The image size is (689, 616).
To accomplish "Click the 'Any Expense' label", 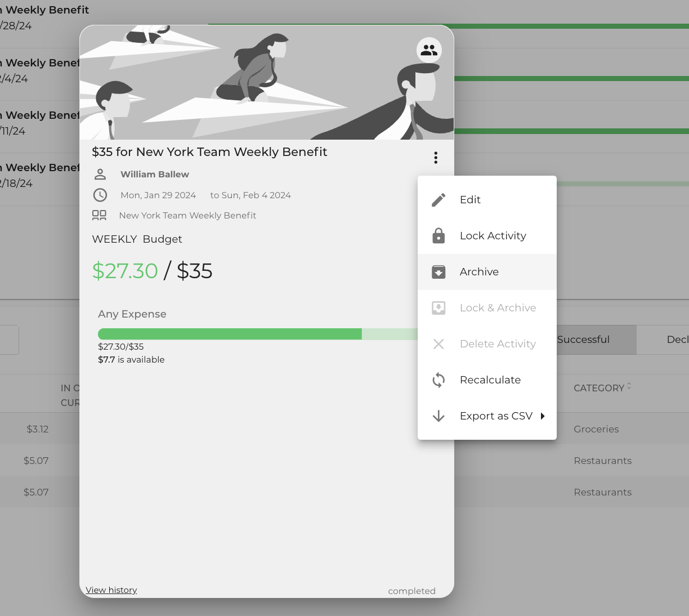I will coord(132,314).
